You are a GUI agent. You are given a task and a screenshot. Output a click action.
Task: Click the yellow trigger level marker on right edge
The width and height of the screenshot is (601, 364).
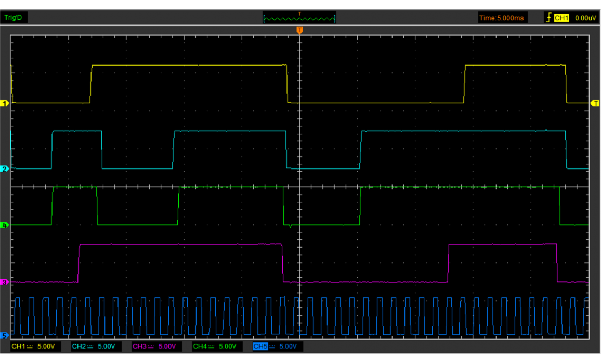click(x=595, y=103)
